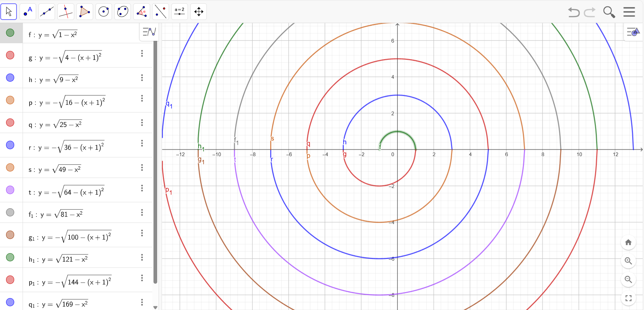Screen dimensions: 644x310
Task: Open more options for function h
Action: pos(142,78)
